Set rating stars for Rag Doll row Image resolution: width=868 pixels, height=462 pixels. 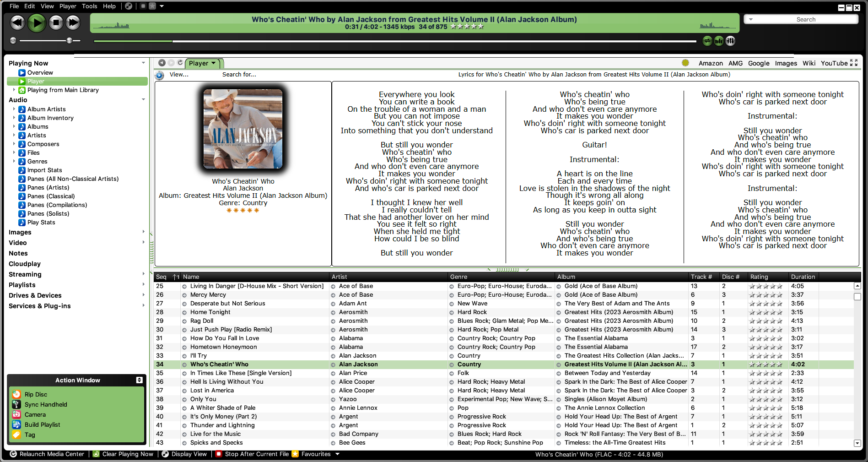pos(766,321)
